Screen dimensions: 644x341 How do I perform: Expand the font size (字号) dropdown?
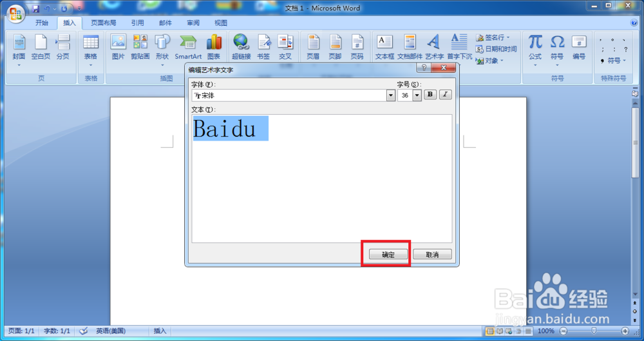coord(417,95)
